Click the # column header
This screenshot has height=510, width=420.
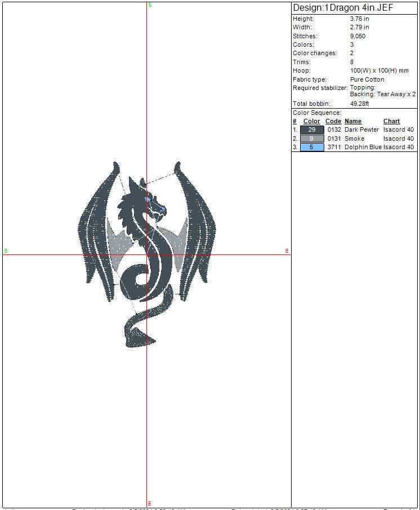[294, 121]
